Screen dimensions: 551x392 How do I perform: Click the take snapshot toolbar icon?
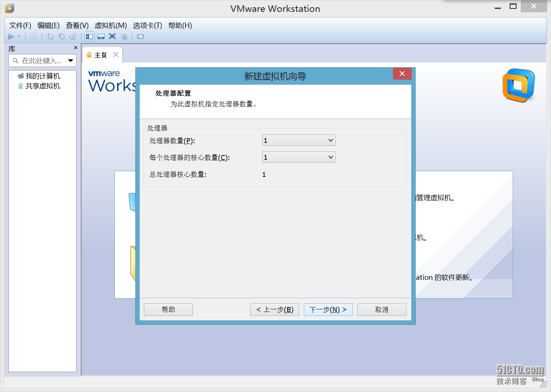pyautogui.click(x=50, y=36)
